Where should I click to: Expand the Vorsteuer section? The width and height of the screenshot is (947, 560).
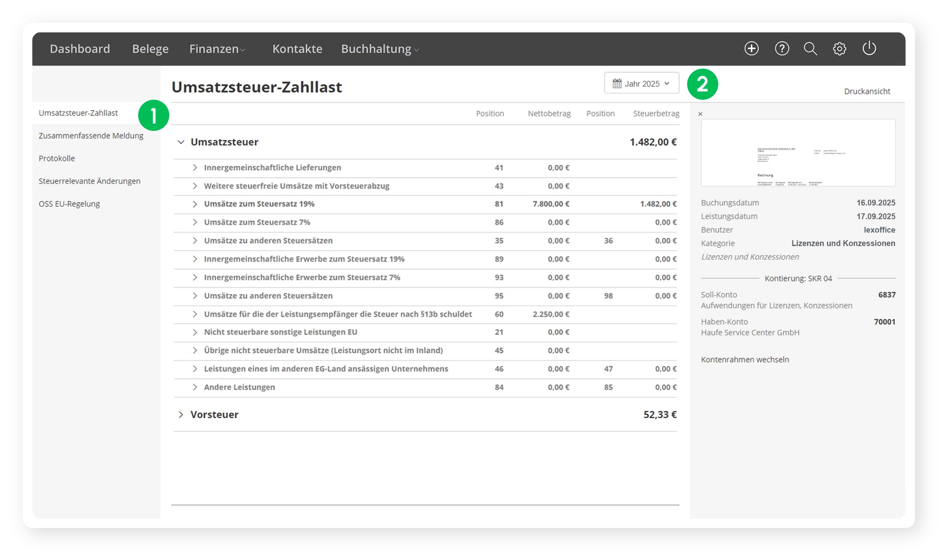181,415
